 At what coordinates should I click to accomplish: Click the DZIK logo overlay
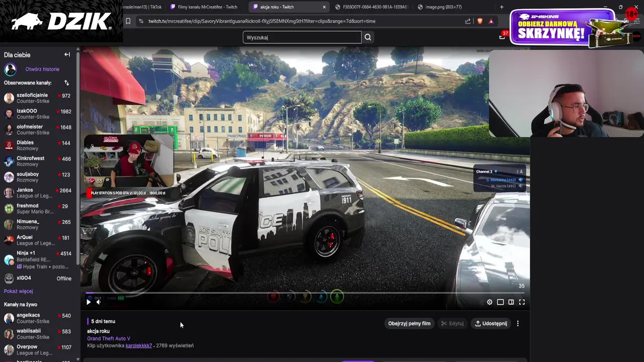tap(61, 21)
